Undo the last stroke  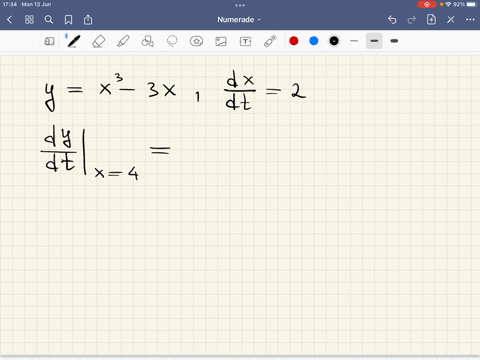(x=392, y=20)
